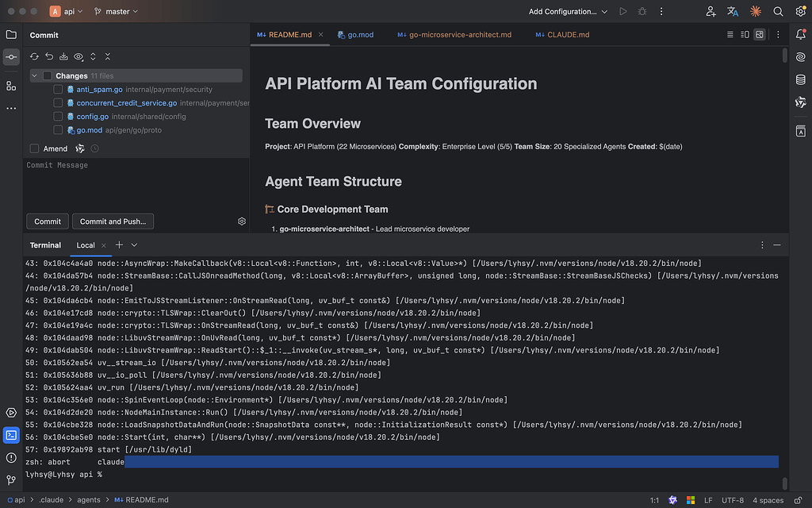Switch to the CLAUDE.md editor tab
The width and height of the screenshot is (812, 508).
562,35
